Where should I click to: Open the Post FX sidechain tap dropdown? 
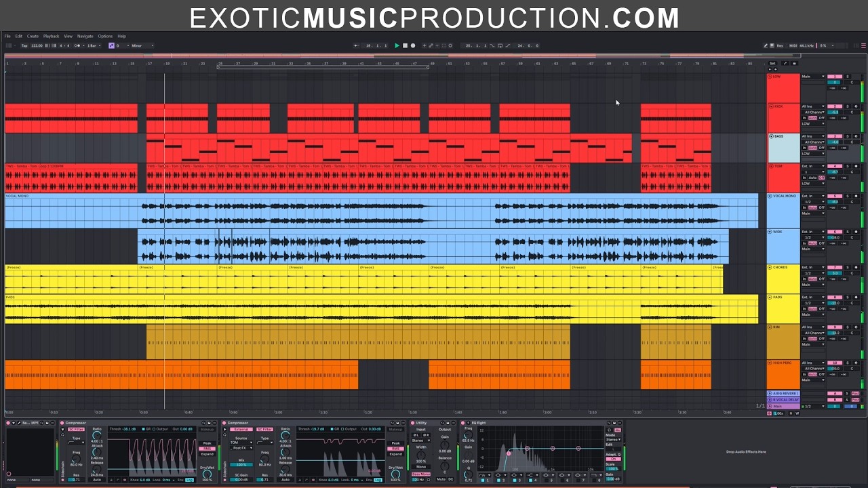241,447
